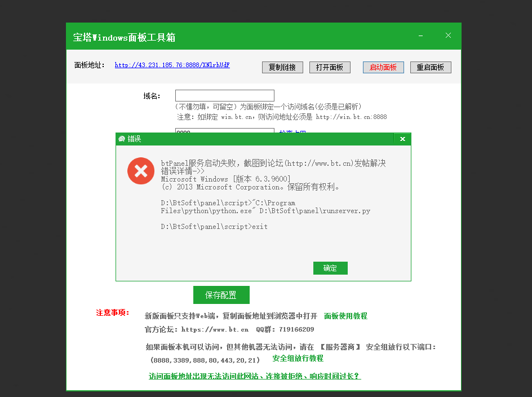The width and height of the screenshot is (532, 397).
Task: Open the 访问面板地址出现无法访问此网站 help link
Action: [x=255, y=376]
